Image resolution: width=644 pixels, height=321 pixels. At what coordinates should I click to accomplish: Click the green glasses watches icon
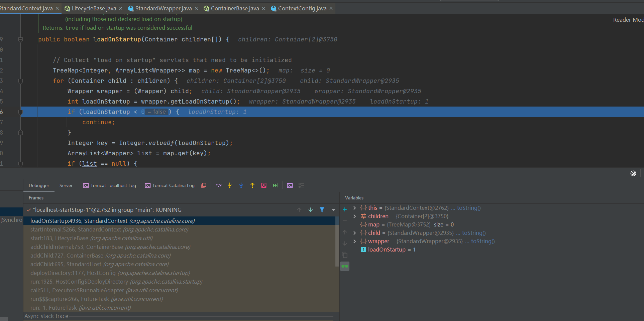pos(344,266)
